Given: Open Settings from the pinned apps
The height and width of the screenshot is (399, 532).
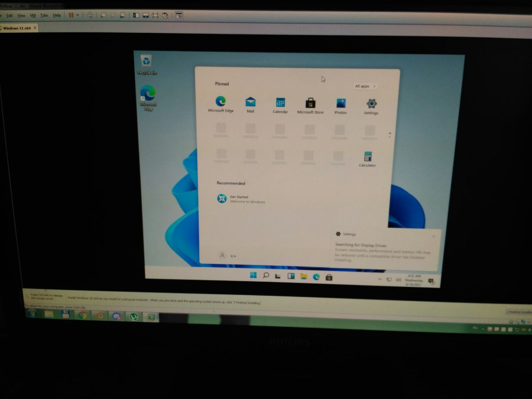Looking at the screenshot, I should [371, 106].
